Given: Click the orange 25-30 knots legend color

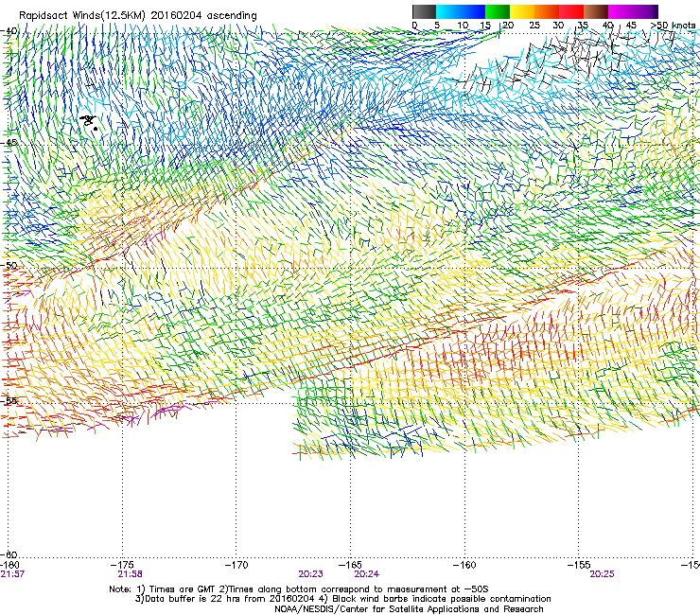Looking at the screenshot, I should [547, 11].
